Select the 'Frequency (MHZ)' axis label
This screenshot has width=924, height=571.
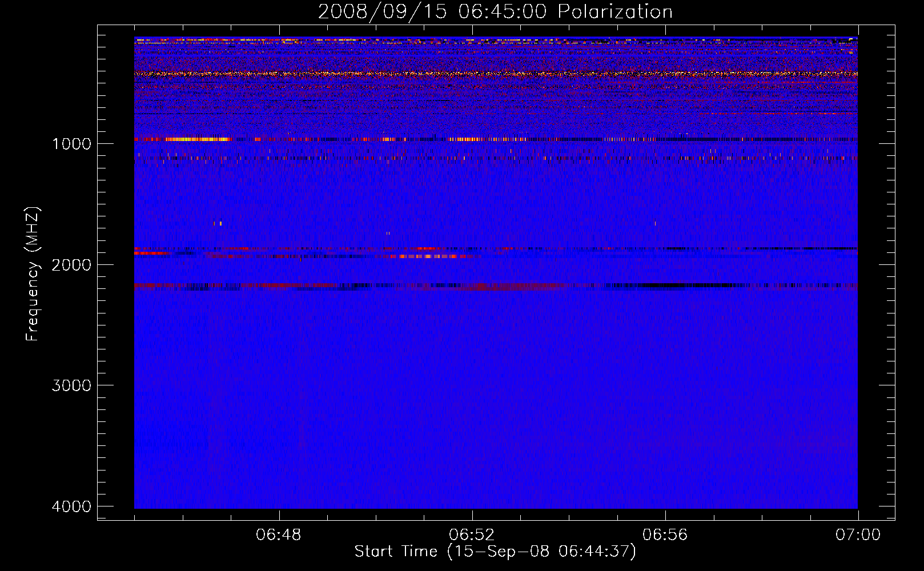(33, 274)
